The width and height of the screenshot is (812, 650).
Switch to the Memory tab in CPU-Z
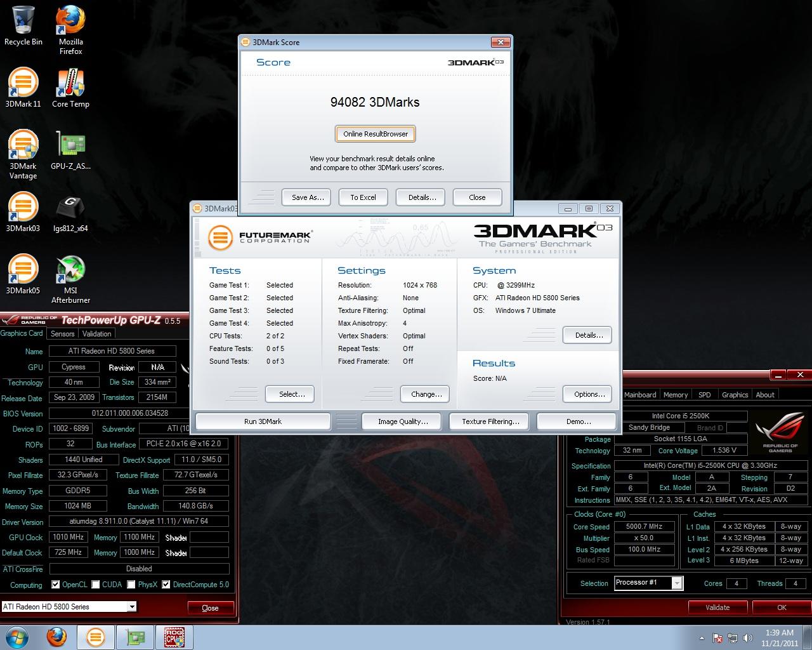[x=676, y=395]
